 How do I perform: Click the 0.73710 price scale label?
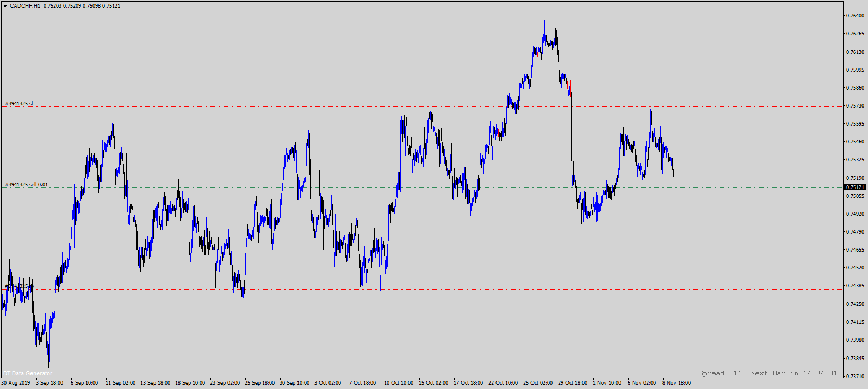[854, 376]
